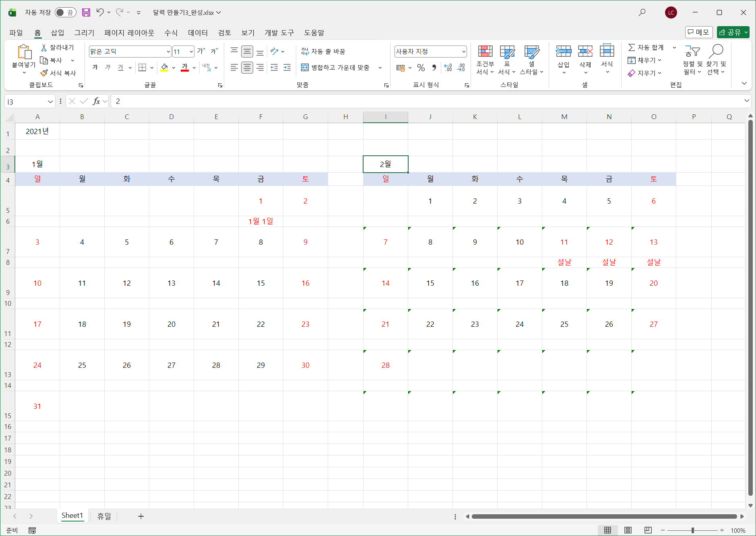756x536 pixels.
Task: Open the Find and Select magnifier
Action: 716,51
